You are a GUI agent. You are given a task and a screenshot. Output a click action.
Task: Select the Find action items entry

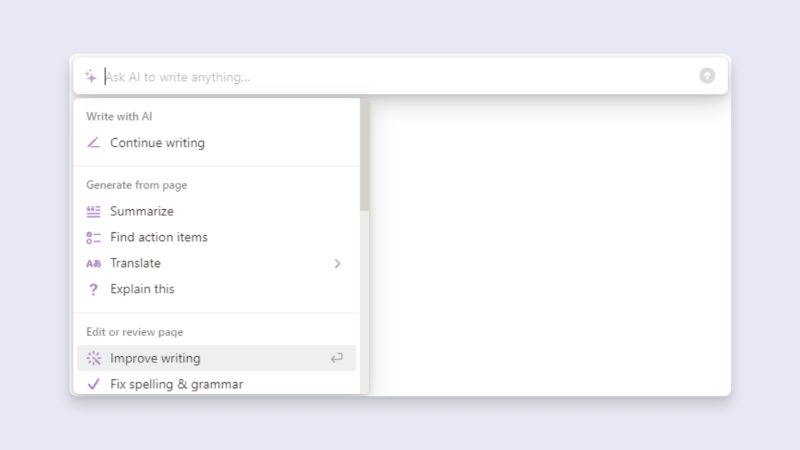click(x=159, y=237)
